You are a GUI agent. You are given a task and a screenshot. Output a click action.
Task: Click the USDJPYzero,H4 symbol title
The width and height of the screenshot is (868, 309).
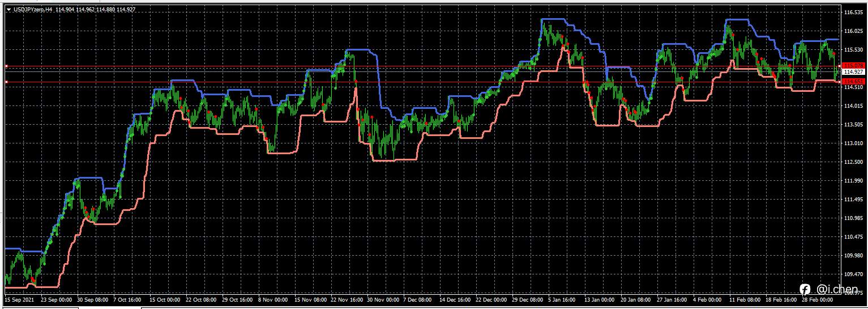coord(33,10)
